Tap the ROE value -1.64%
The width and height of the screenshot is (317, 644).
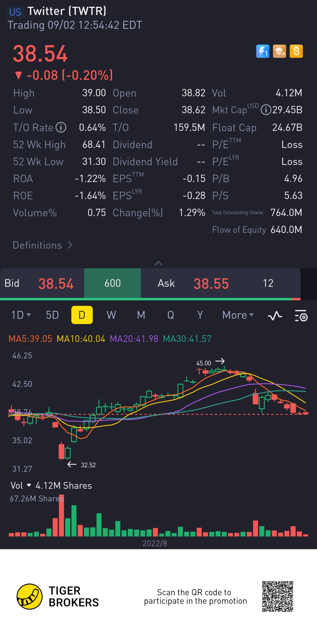pos(90,195)
